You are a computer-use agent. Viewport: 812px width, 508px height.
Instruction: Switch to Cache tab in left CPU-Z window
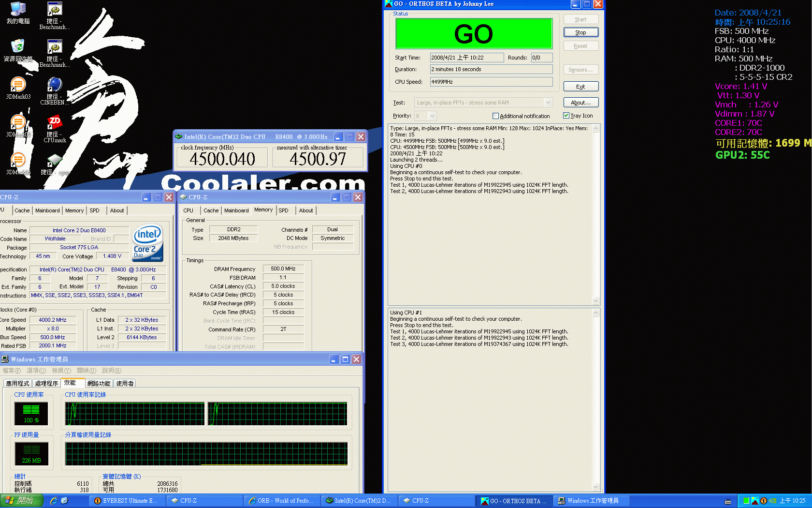pos(22,210)
